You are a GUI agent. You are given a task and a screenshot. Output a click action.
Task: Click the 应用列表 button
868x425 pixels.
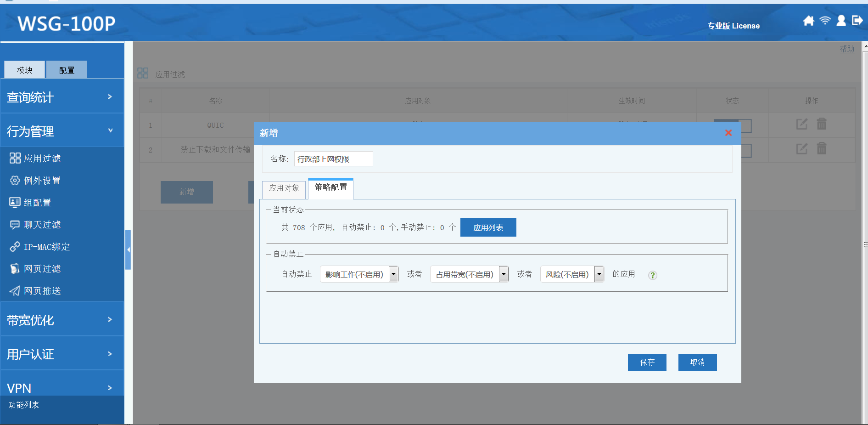point(488,227)
